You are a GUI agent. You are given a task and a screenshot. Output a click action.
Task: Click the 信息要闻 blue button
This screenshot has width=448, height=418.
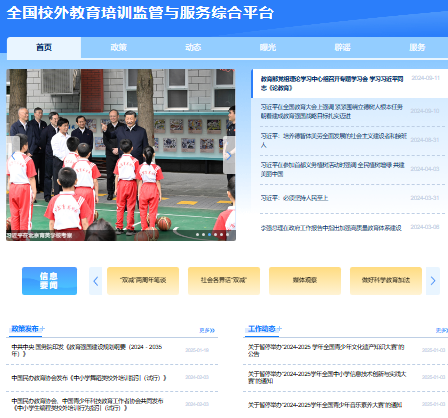click(49, 281)
